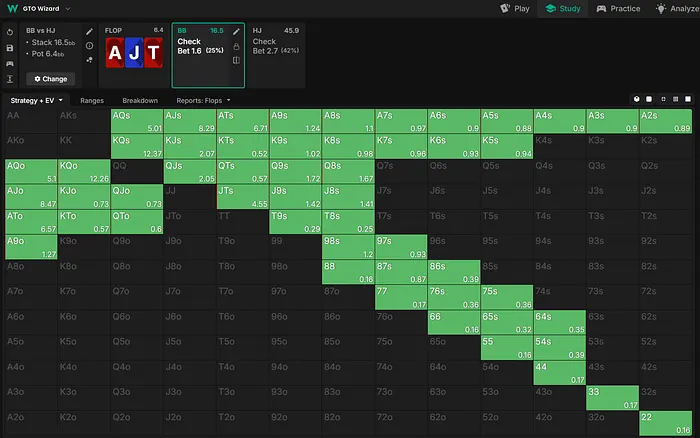This screenshot has width=700, height=438.
Task: Click the info icon beside stack details
Action: point(90,46)
